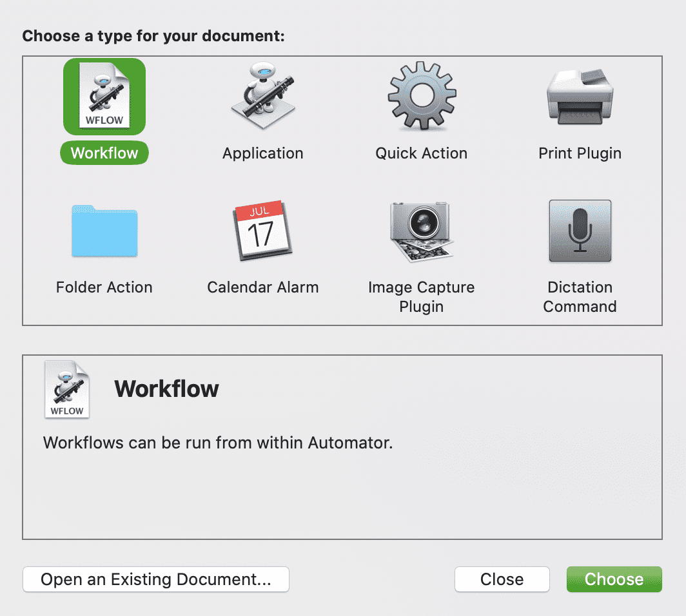Click the Quick Action text label
Viewport: 686px width, 616px height.
point(422,153)
